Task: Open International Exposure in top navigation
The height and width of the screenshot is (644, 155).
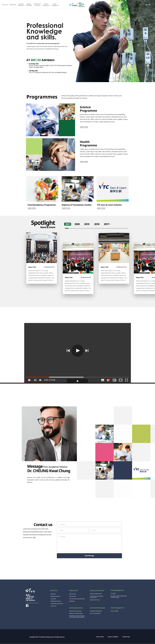Action: tap(37, 5)
